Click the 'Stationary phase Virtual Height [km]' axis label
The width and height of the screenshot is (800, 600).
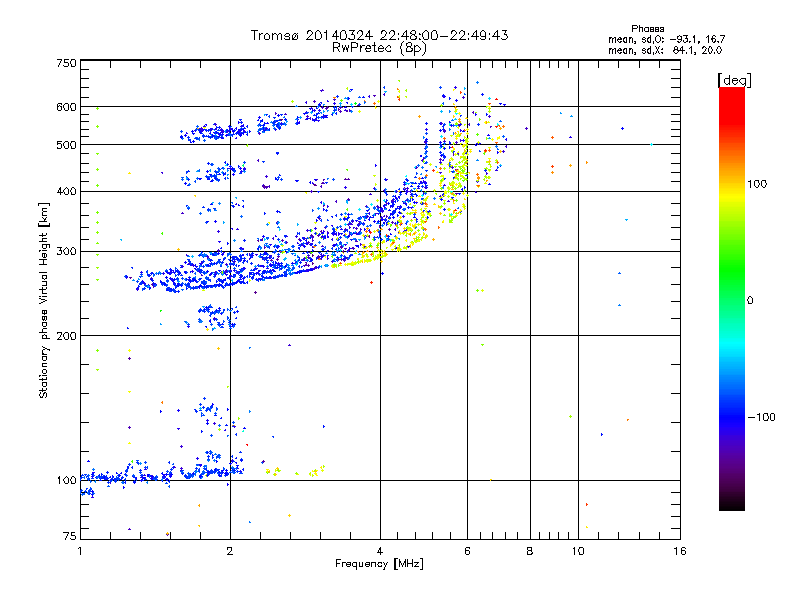44,301
